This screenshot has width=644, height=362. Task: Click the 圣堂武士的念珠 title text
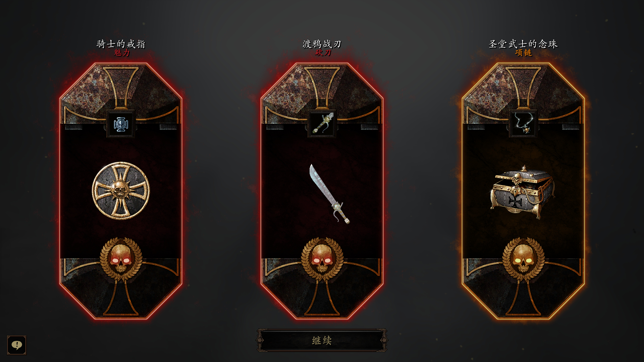(x=523, y=44)
